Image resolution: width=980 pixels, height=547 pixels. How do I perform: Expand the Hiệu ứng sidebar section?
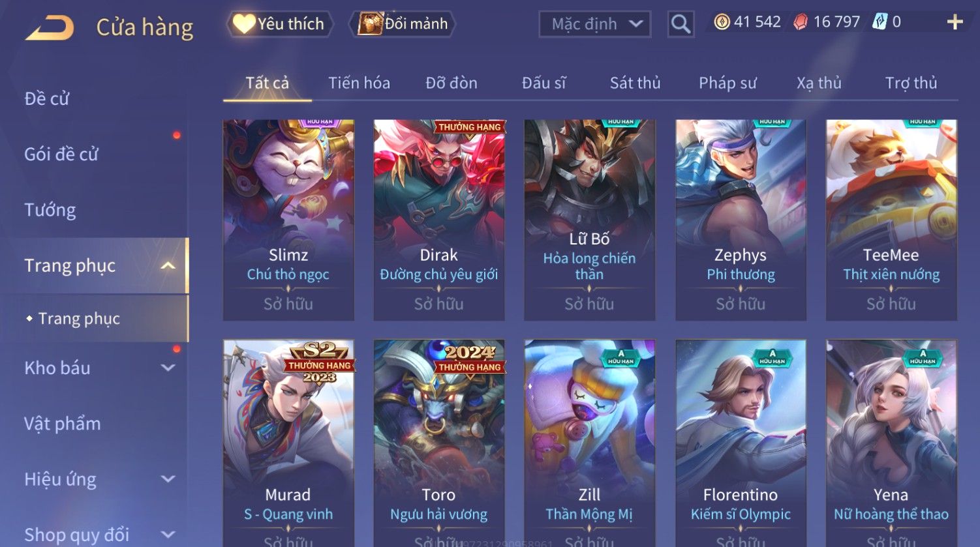click(168, 479)
